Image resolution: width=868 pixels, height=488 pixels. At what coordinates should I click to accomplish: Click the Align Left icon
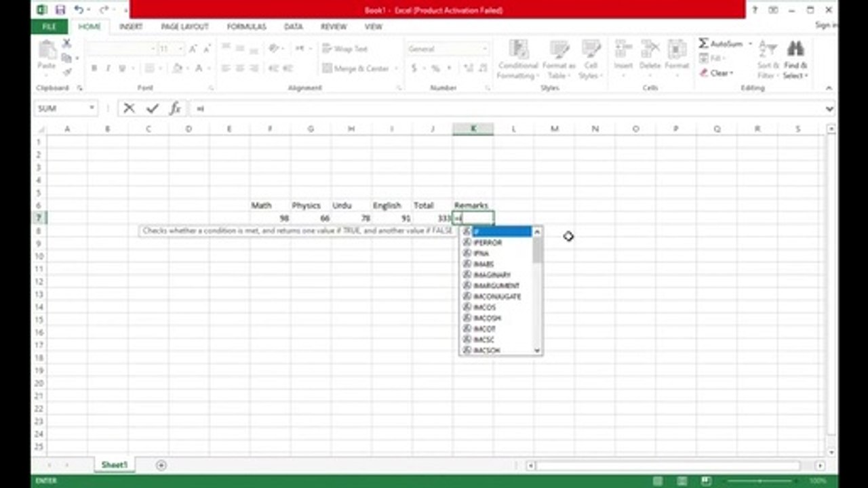[226, 68]
